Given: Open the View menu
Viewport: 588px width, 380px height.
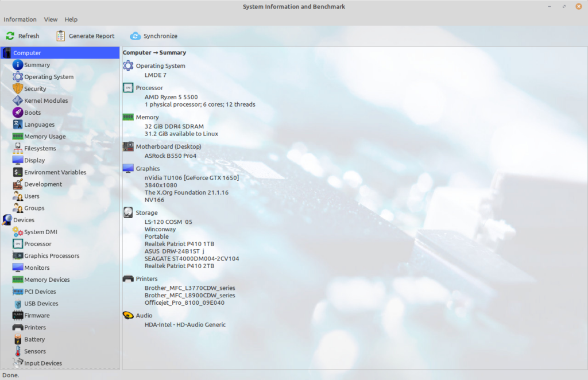Looking at the screenshot, I should [x=51, y=20].
